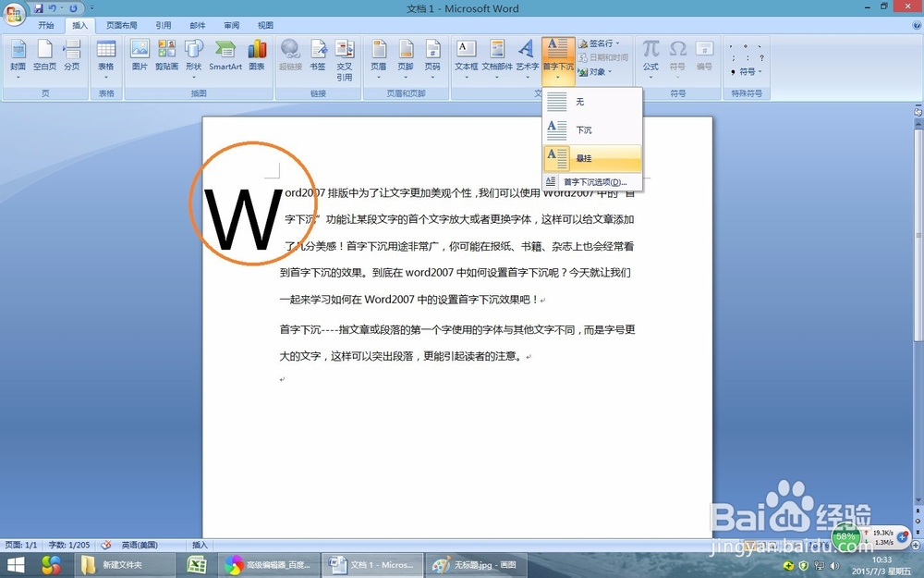Insert WordArt (艺术字)
Screen dimensions: 924x578
point(527,60)
